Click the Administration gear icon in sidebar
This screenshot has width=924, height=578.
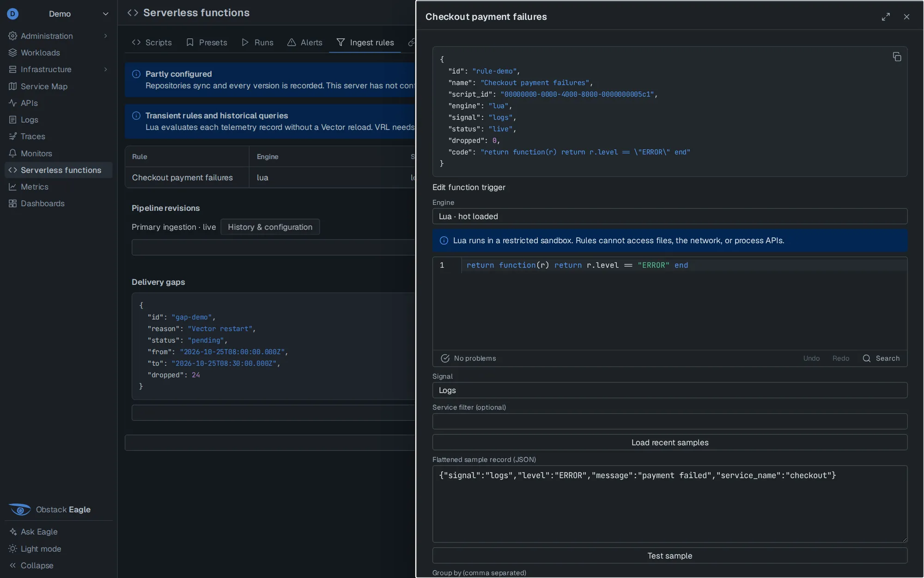[x=12, y=36]
